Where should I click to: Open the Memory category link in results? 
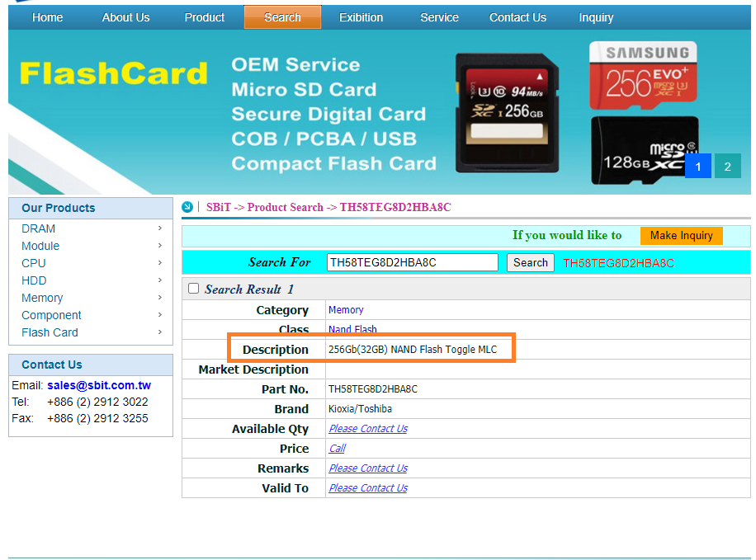[x=346, y=310]
